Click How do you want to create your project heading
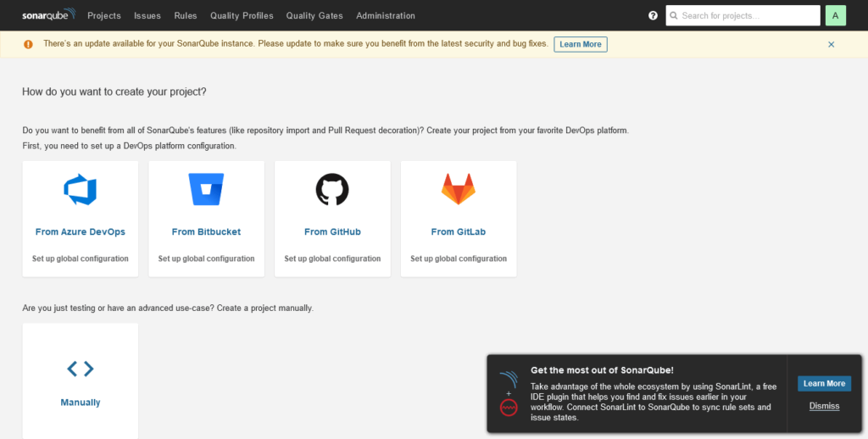Viewport: 868px width, 439px height. pyautogui.click(x=114, y=92)
